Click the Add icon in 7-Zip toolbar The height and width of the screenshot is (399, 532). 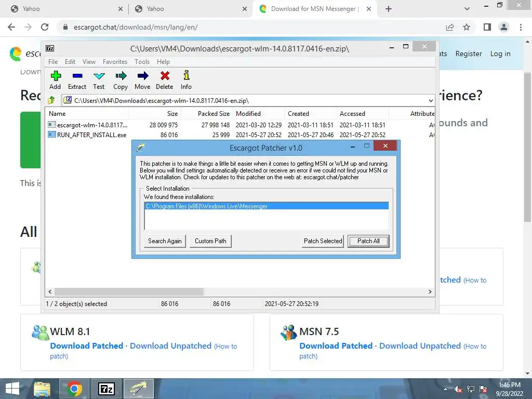click(55, 76)
